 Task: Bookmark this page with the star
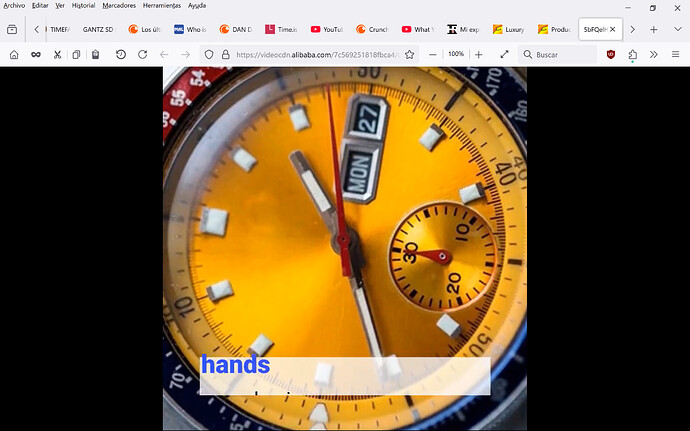[x=410, y=55]
